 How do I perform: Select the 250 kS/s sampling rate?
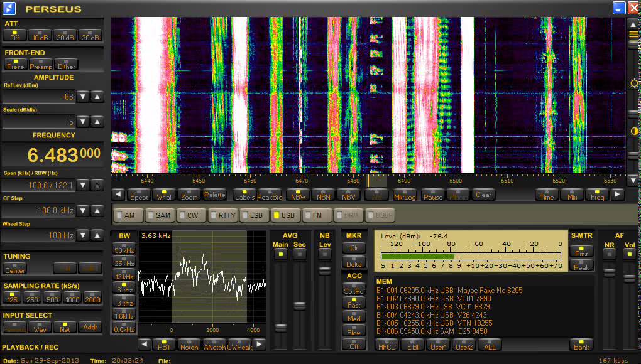point(32,297)
